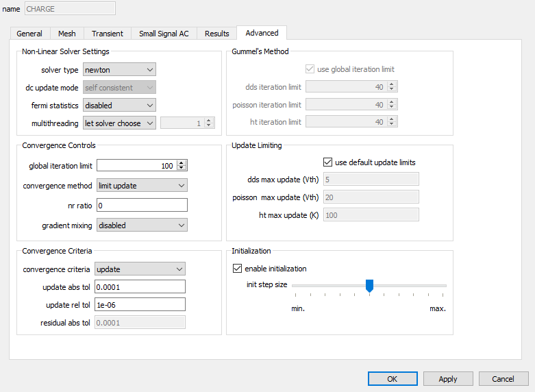Increase the multithreading thread count
This screenshot has width=535, height=392.
209,120
